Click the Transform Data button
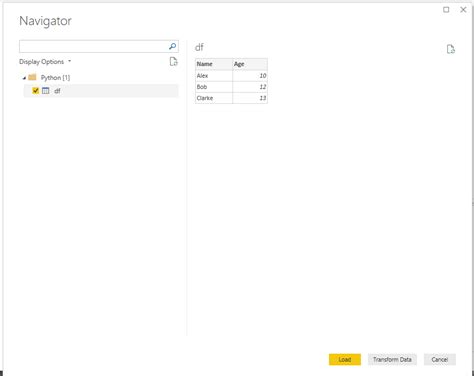 coord(392,359)
